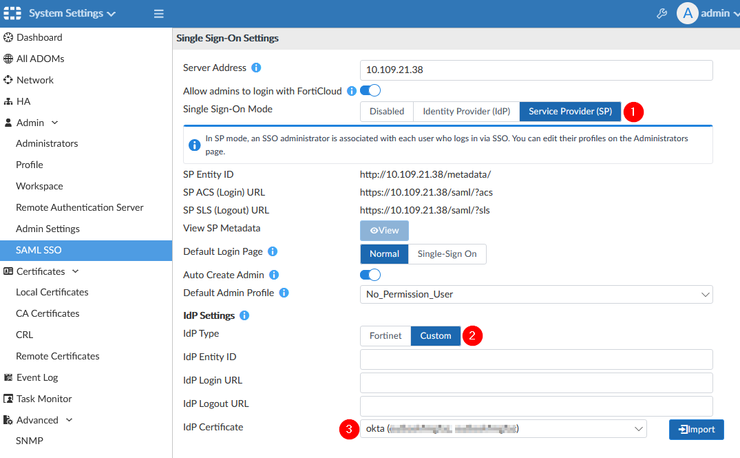The width and height of the screenshot is (740, 458).
Task: Open Admin Settings in the sidebar
Action: (x=48, y=229)
